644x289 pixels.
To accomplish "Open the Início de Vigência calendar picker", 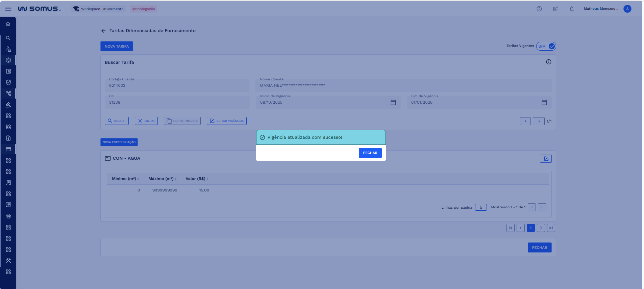I will point(393,102).
